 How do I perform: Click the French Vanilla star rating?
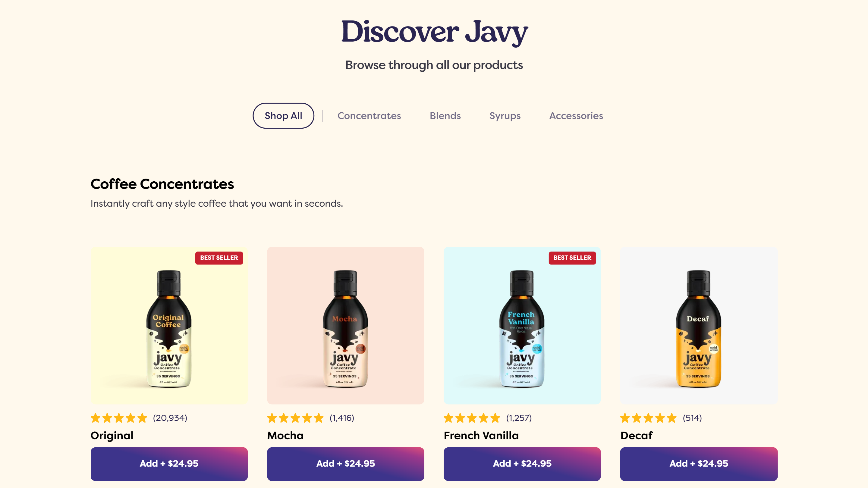click(x=472, y=418)
